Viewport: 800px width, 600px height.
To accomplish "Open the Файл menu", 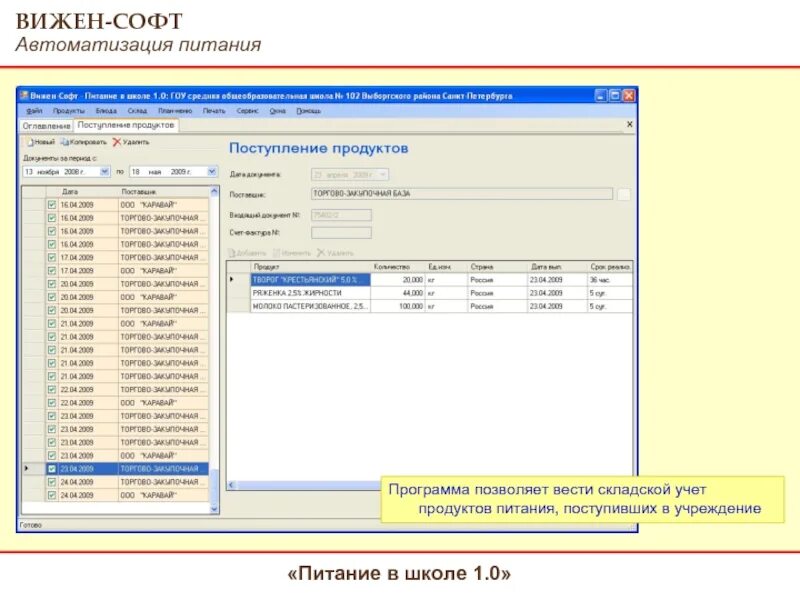I will (x=34, y=111).
